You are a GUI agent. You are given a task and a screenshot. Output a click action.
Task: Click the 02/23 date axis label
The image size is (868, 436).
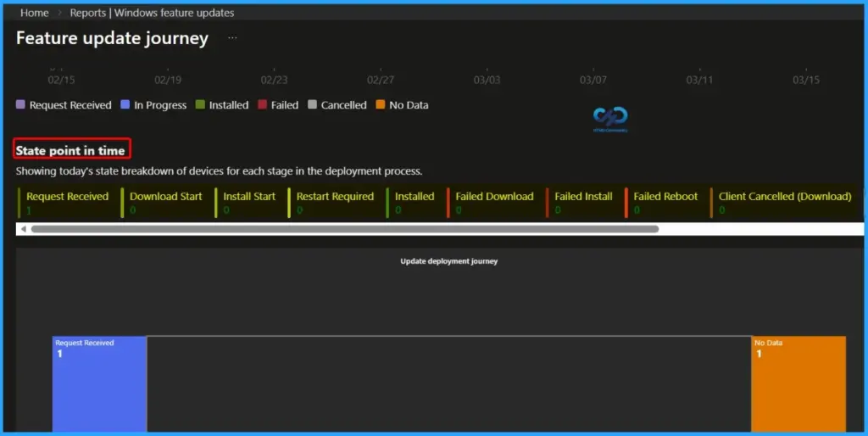274,80
